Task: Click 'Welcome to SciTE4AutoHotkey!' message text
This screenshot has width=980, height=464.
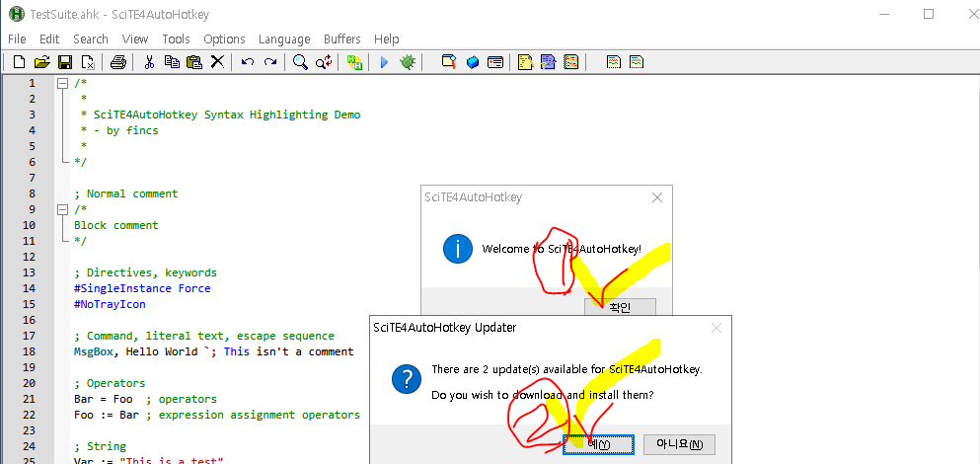Action: tap(562, 249)
